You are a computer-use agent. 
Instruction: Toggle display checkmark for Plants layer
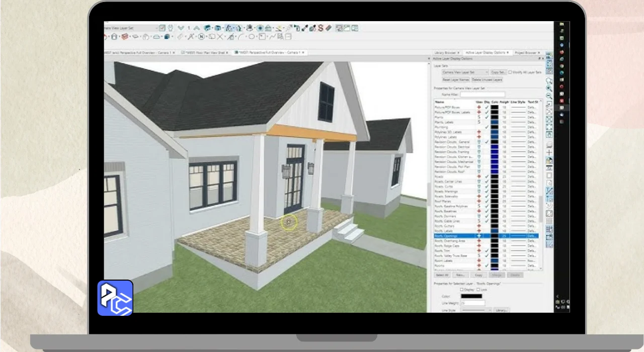pyautogui.click(x=487, y=117)
